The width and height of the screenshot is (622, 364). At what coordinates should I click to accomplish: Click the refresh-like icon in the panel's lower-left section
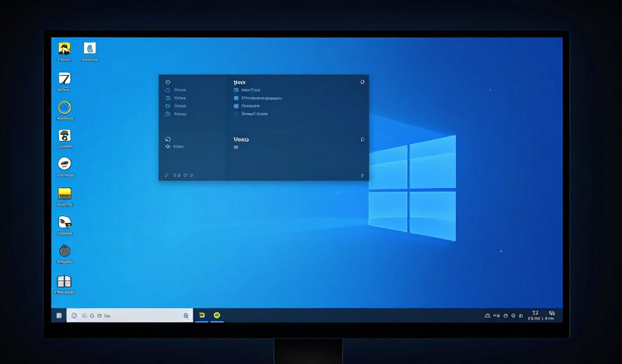point(168,140)
